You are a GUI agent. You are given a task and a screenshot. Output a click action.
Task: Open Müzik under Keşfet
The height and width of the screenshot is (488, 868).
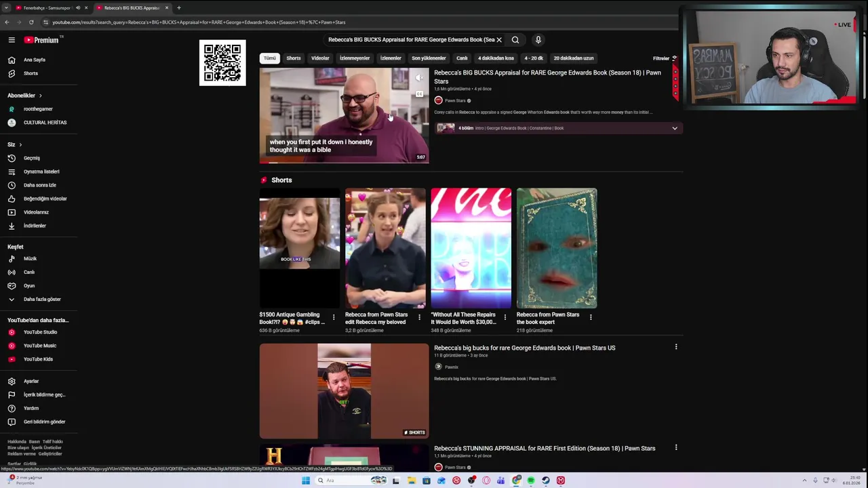click(x=30, y=258)
